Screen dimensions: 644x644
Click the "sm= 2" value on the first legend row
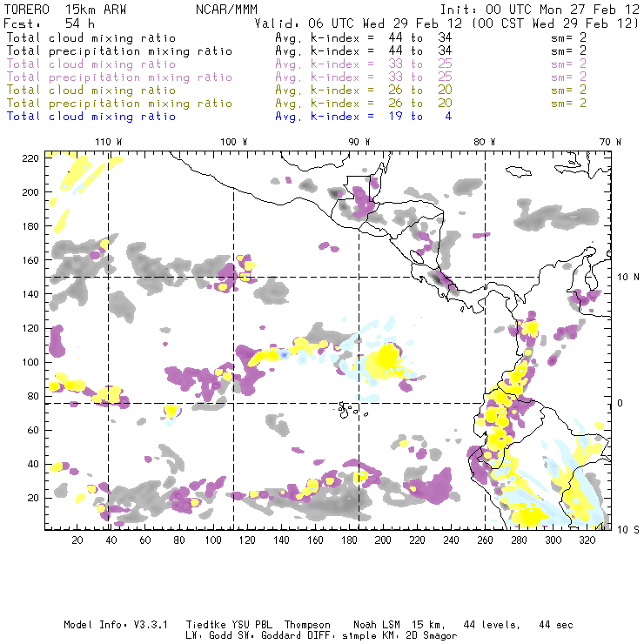tap(568, 37)
